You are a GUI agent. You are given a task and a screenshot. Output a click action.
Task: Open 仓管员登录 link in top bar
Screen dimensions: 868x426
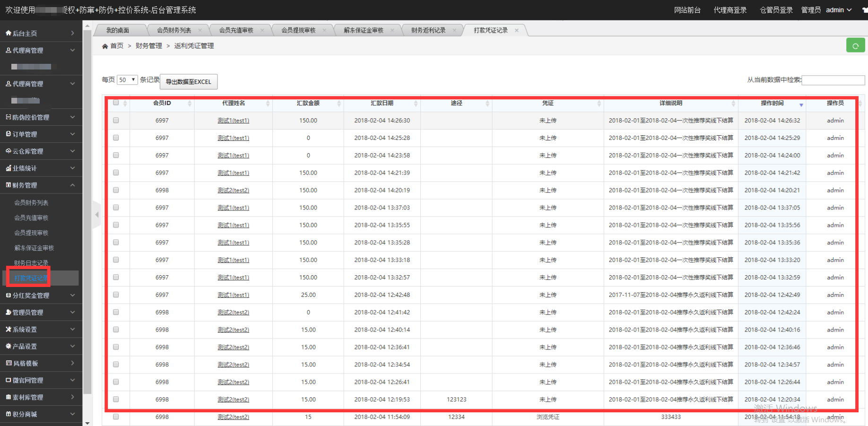tap(776, 10)
